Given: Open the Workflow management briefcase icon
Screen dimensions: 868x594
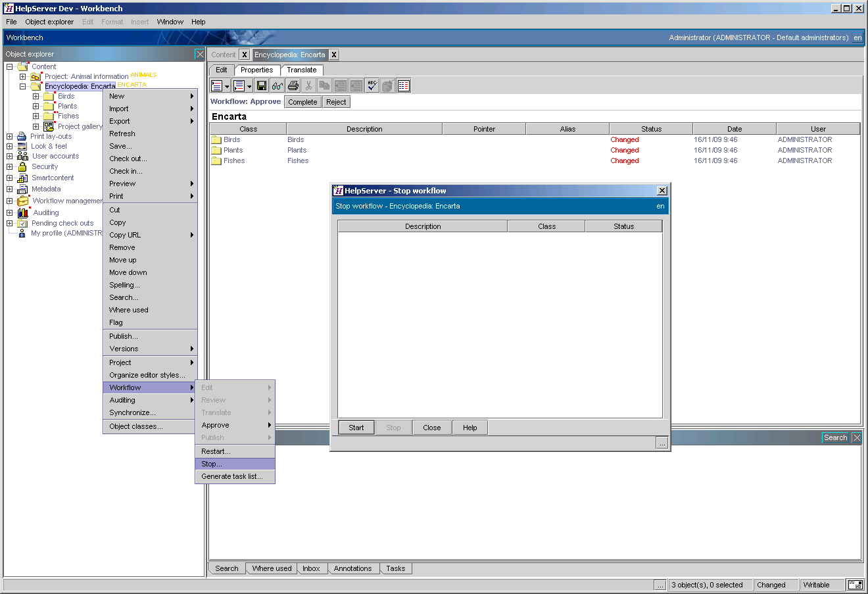Looking at the screenshot, I should coord(22,201).
